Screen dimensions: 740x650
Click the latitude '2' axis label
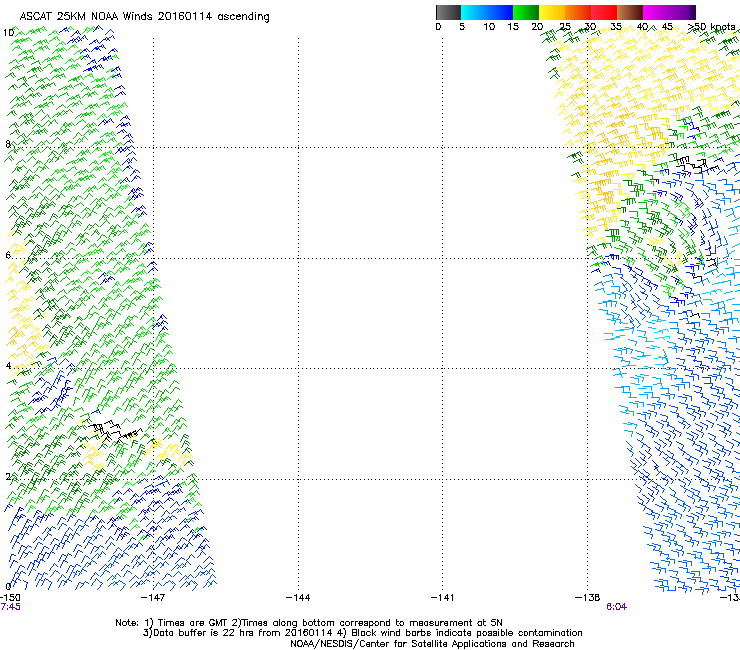tap(8, 476)
